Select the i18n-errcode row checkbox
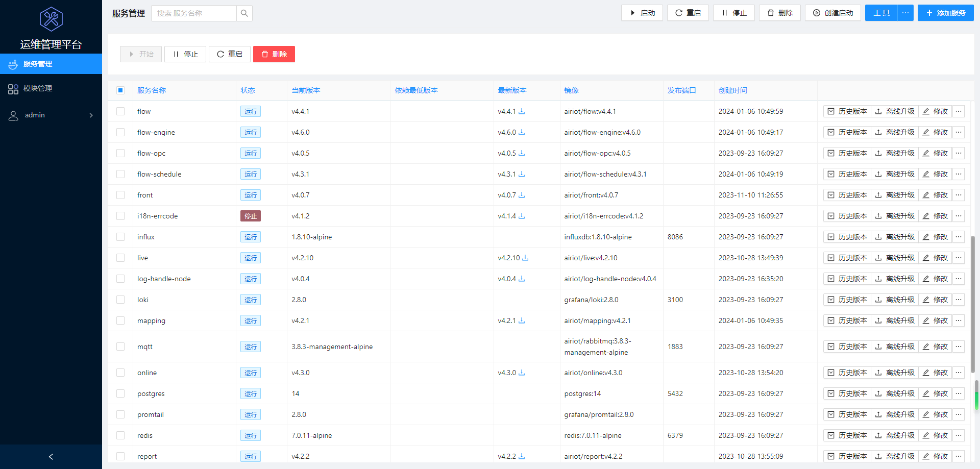Screen dimensions: 980x469 [120, 216]
